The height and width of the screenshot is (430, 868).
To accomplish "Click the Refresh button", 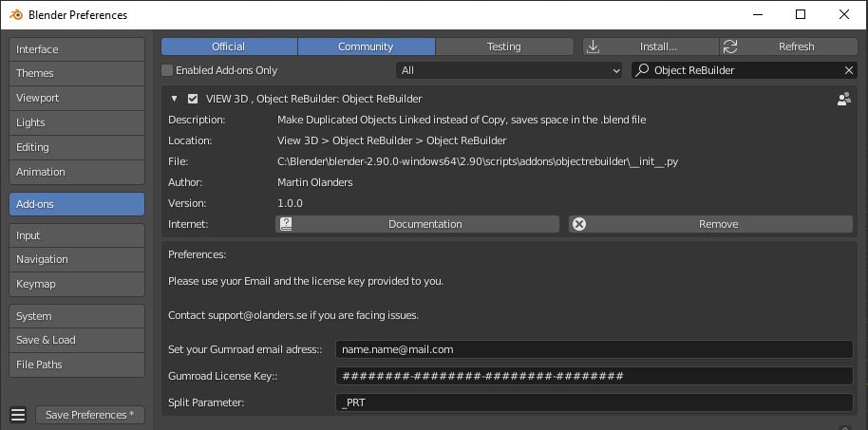I will [788, 47].
